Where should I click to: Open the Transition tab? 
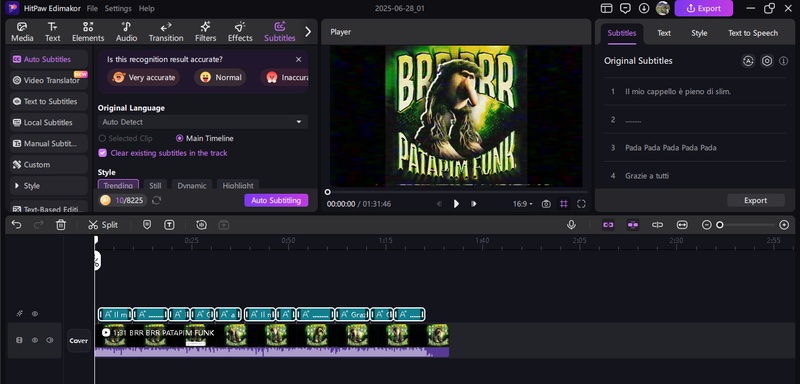coord(166,32)
